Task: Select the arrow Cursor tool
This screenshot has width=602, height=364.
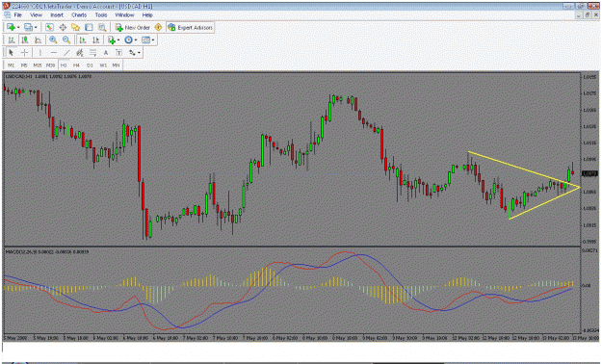Action: pyautogui.click(x=11, y=53)
